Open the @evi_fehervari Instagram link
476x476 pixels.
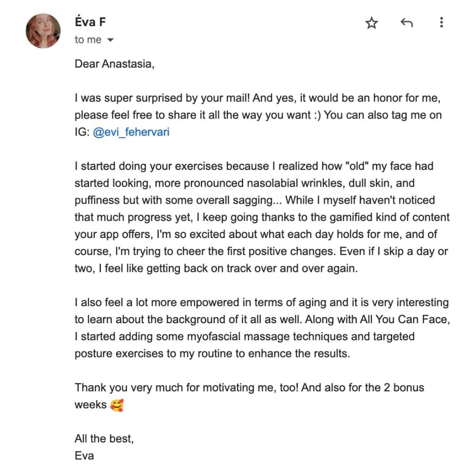coord(131,132)
